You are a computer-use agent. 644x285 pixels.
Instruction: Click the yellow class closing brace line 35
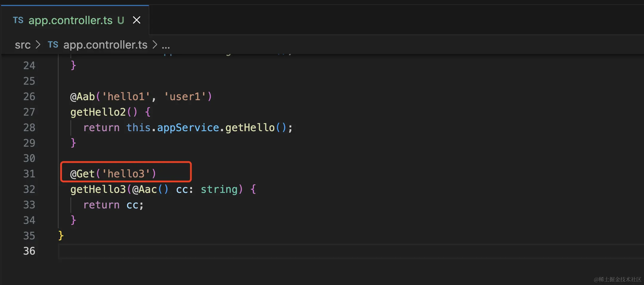(x=61, y=236)
